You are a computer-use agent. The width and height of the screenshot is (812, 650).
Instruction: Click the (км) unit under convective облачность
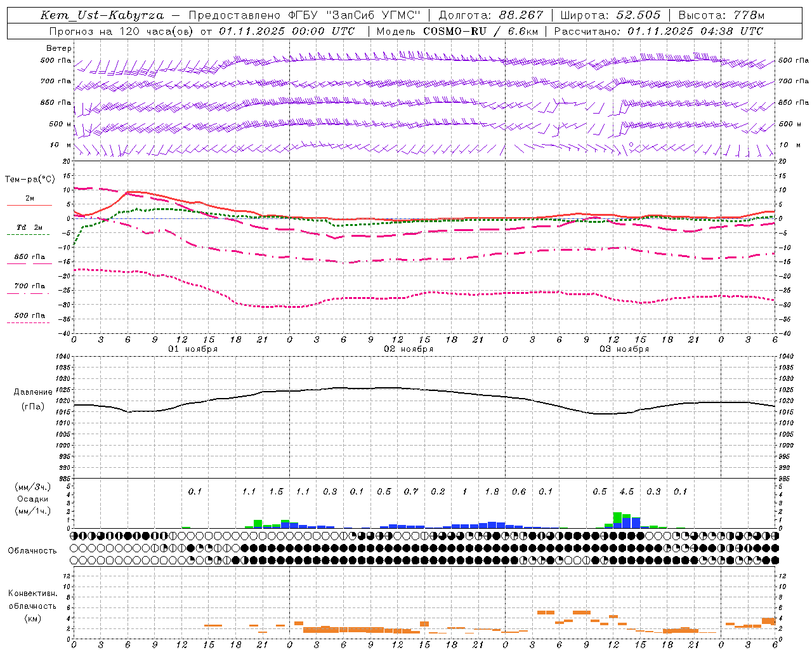32,618
